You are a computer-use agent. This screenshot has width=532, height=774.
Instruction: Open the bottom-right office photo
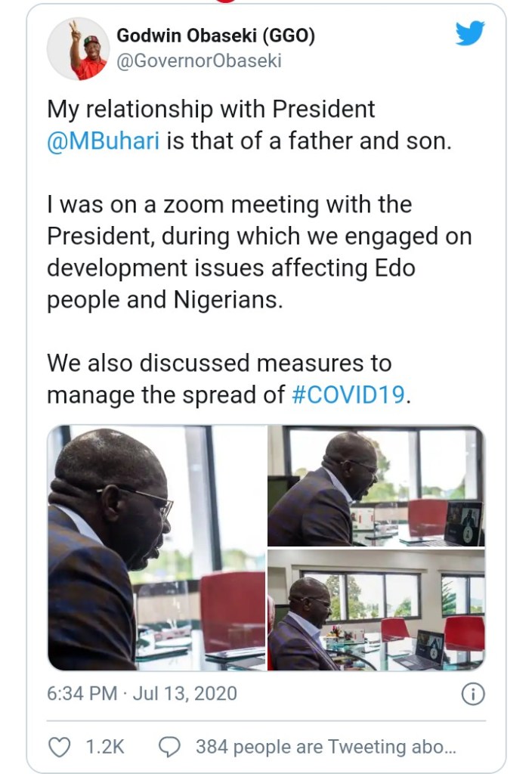376,609
